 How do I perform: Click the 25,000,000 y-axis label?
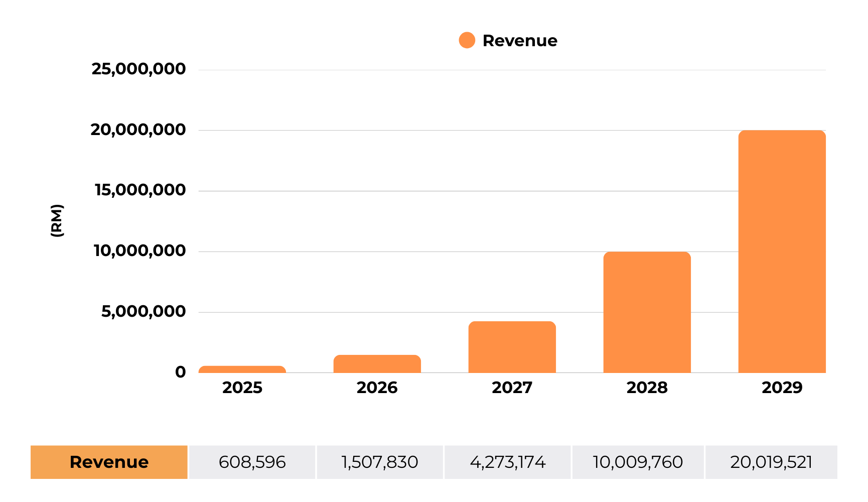click(138, 69)
